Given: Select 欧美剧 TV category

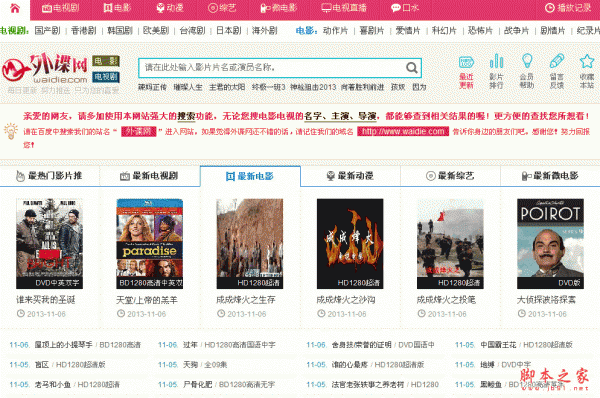Looking at the screenshot, I should 156,31.
